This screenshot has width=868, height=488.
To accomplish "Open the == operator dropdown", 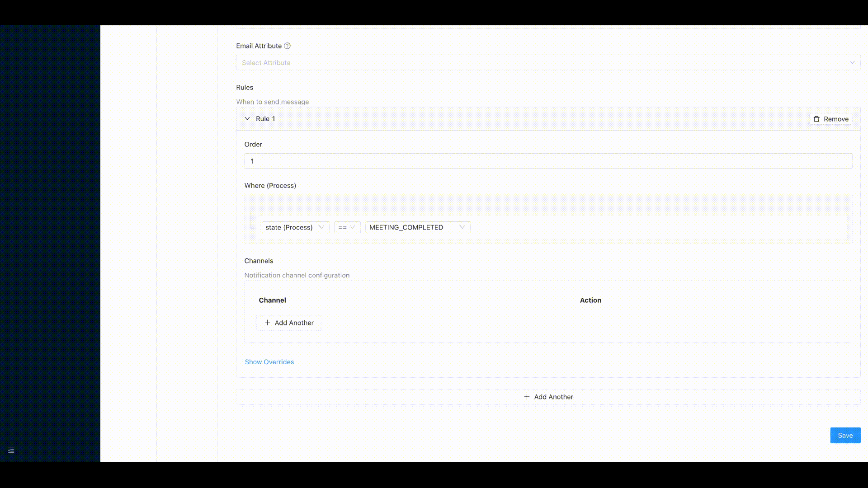I will [347, 227].
